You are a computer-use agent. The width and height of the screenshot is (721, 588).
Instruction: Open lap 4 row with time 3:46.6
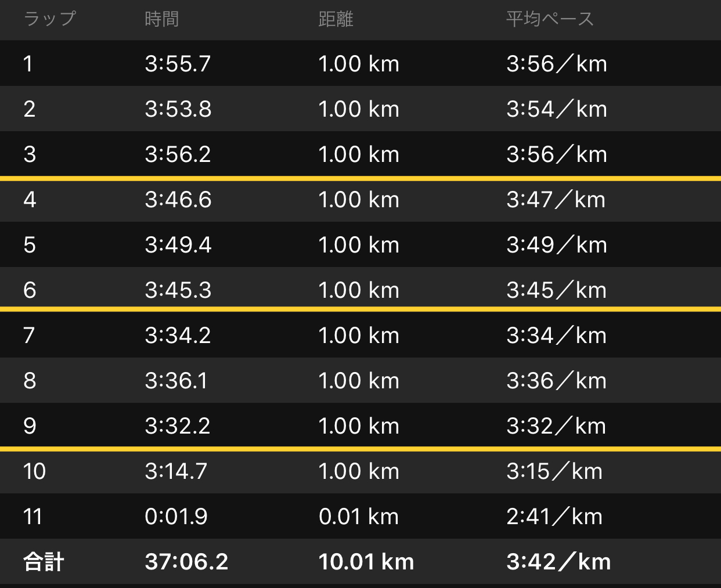click(x=360, y=200)
